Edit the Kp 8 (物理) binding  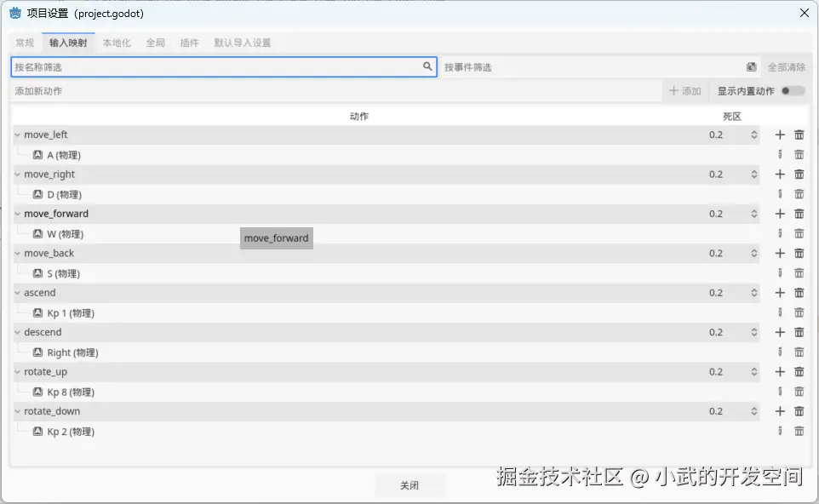(x=780, y=391)
